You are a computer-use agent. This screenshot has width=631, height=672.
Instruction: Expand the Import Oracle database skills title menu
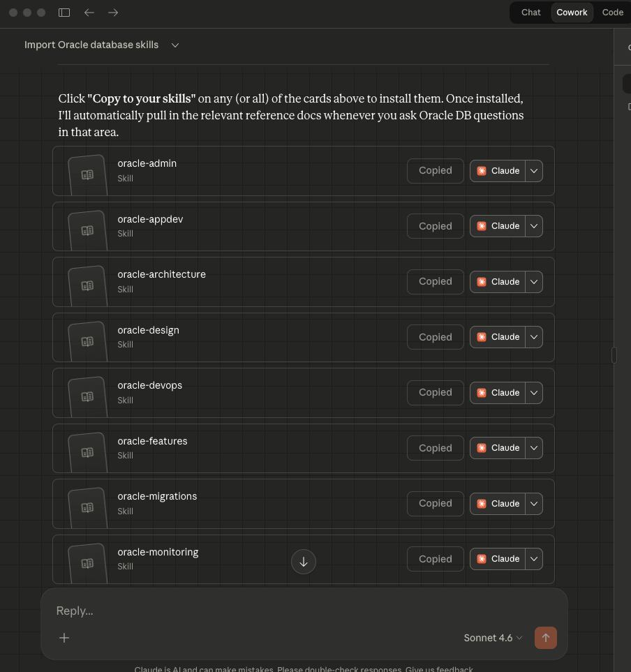175,45
